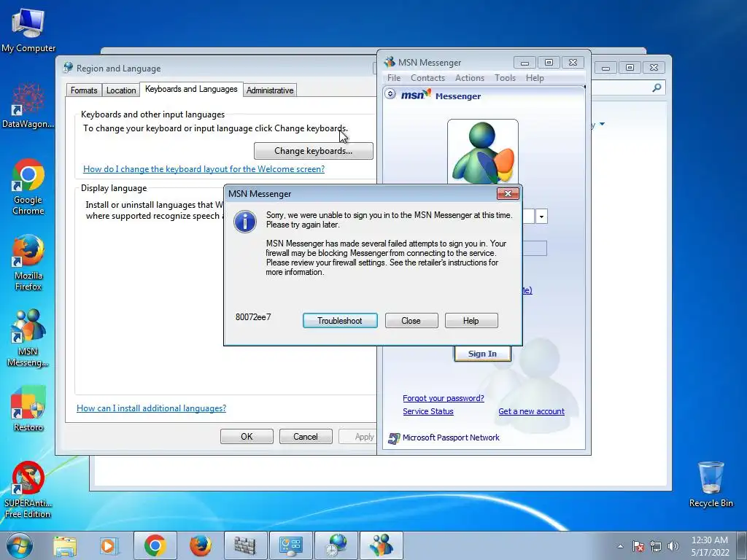The height and width of the screenshot is (560, 747).
Task: Click the MSN Messenger title bar icon
Action: point(390,62)
